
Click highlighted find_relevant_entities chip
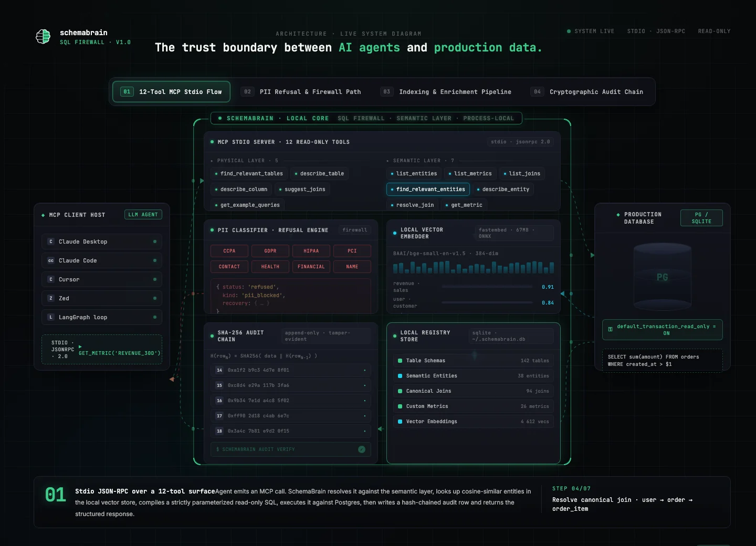(x=428, y=190)
